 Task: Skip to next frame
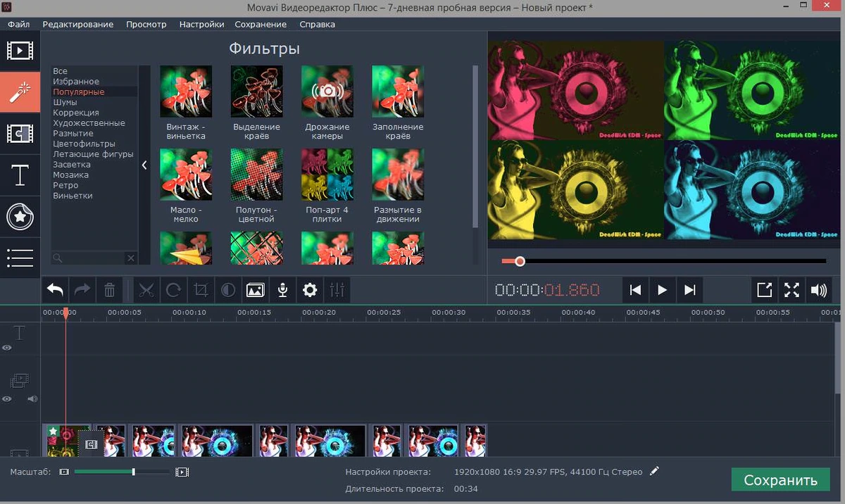tap(689, 289)
